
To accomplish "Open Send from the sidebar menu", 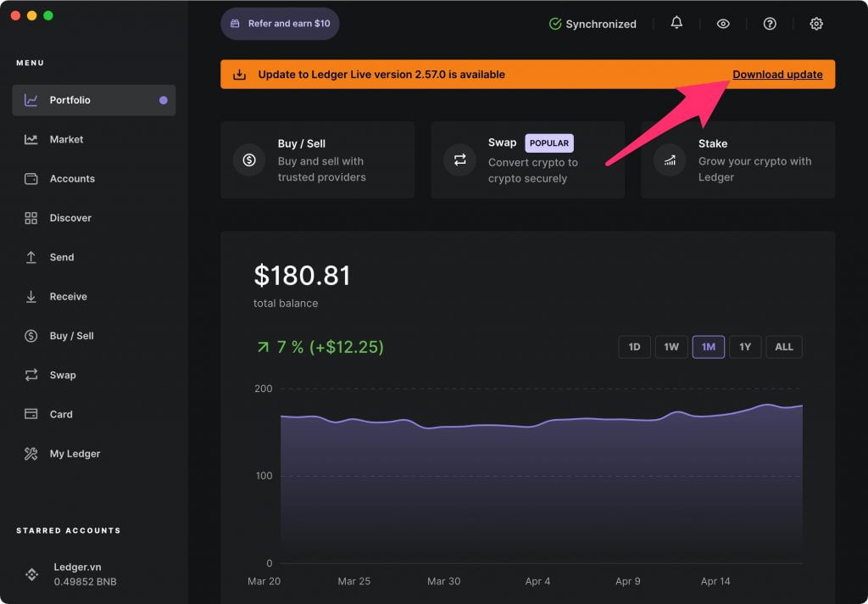I will point(93,257).
